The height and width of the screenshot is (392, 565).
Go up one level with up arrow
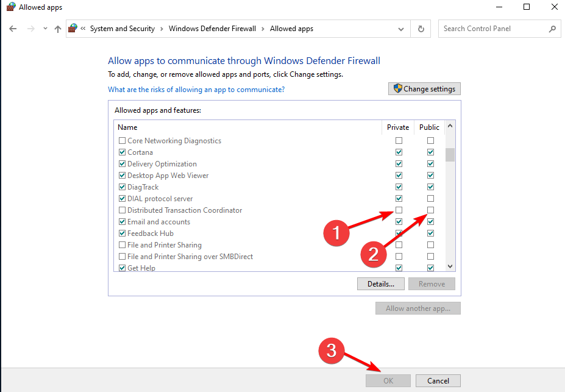pyautogui.click(x=58, y=29)
